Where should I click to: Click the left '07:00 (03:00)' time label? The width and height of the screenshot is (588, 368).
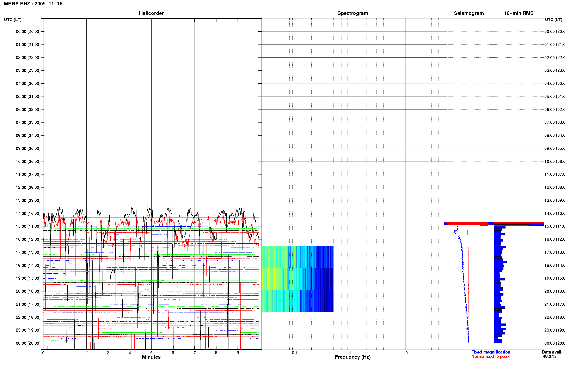28,122
